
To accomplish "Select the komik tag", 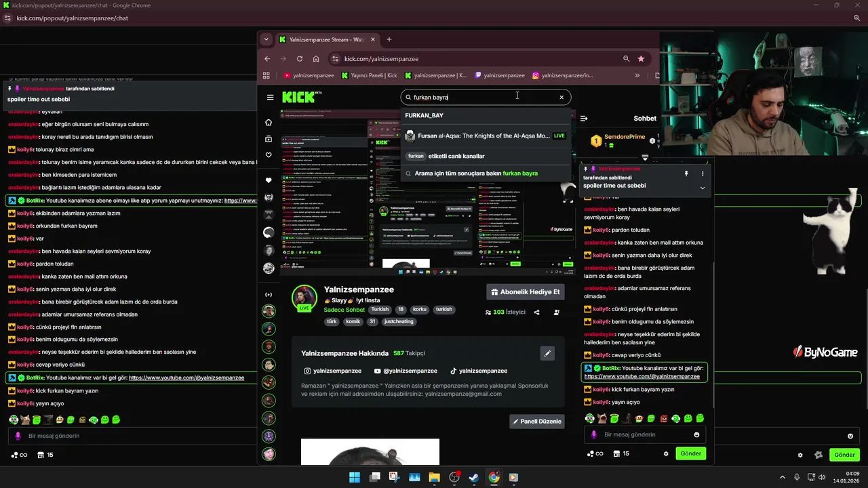I will 353,321.
